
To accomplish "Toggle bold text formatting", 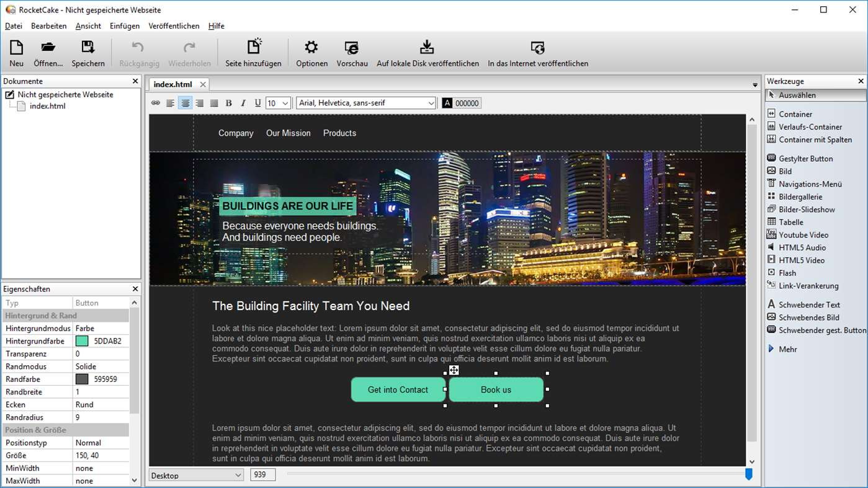I will [x=228, y=104].
